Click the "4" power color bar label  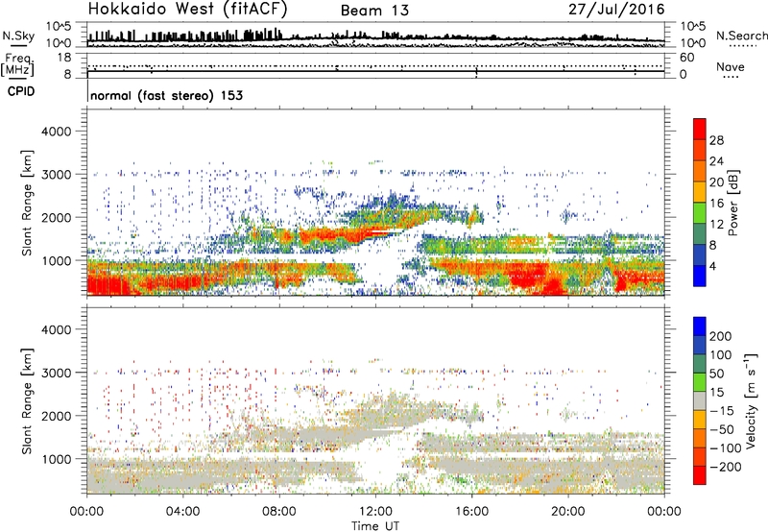[712, 266]
